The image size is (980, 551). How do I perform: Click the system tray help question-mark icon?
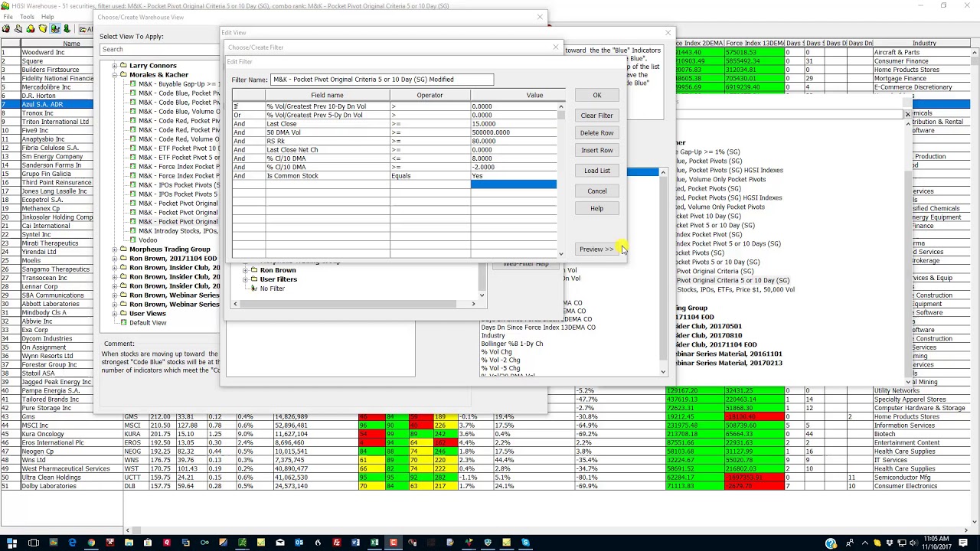point(831,543)
